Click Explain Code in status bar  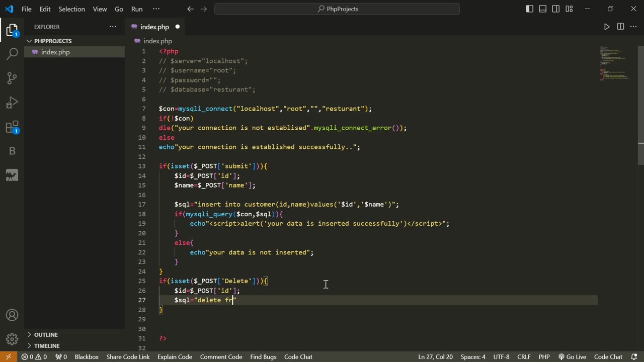tap(175, 356)
